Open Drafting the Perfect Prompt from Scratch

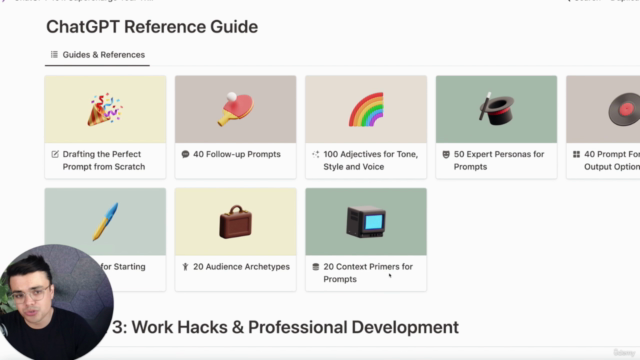[x=104, y=160]
